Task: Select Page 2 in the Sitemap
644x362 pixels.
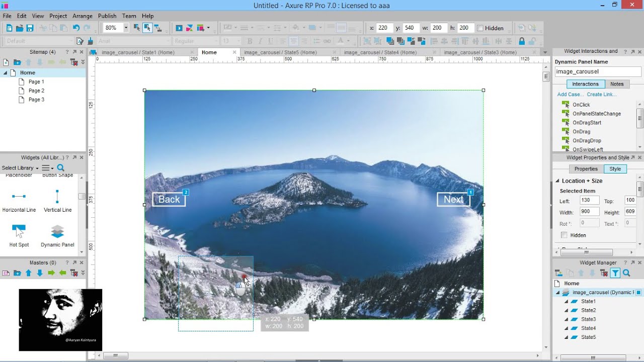Action: pyautogui.click(x=36, y=90)
